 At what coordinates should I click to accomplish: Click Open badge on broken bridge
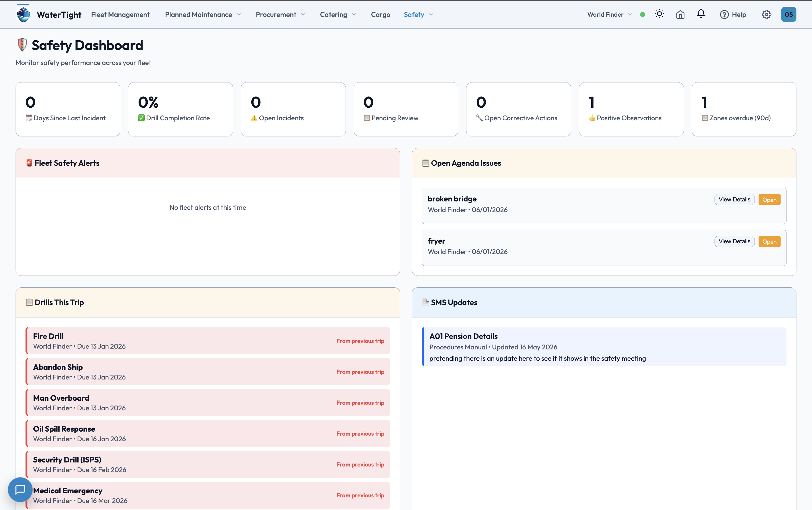769,199
